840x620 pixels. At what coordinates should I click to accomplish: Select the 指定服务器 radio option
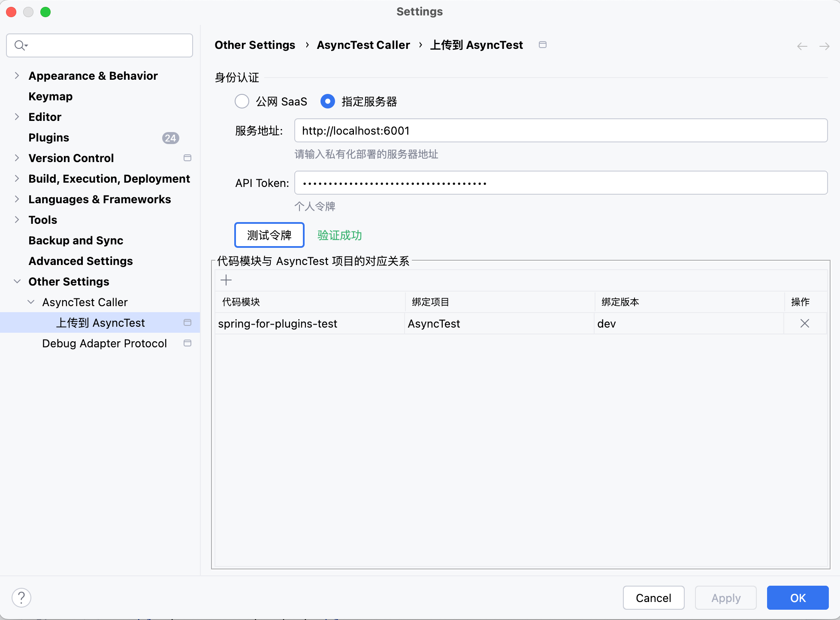[328, 102]
